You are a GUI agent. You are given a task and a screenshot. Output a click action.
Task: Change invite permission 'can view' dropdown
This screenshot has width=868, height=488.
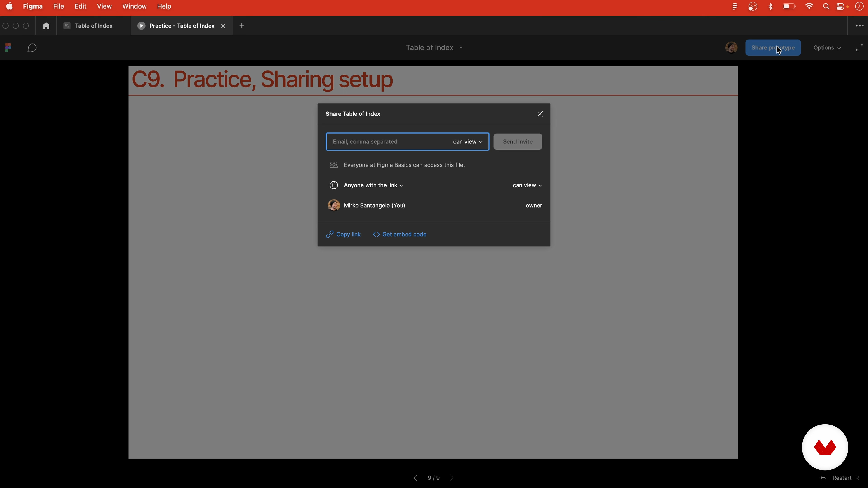pyautogui.click(x=468, y=142)
